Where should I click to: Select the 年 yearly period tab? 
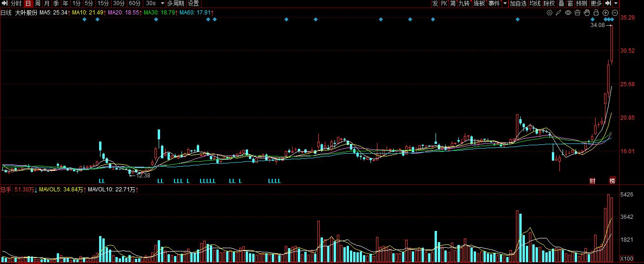pyautogui.click(x=65, y=3)
